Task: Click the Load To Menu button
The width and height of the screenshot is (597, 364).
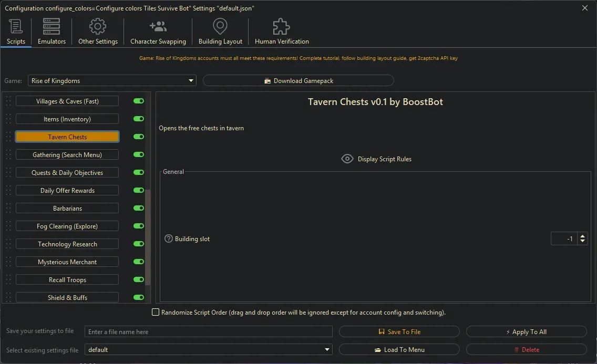Action: 399,349
